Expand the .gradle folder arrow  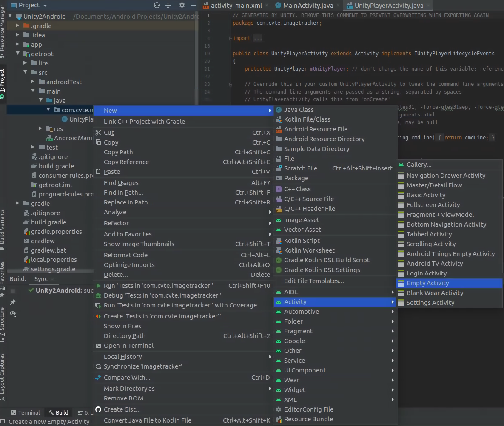point(17,25)
